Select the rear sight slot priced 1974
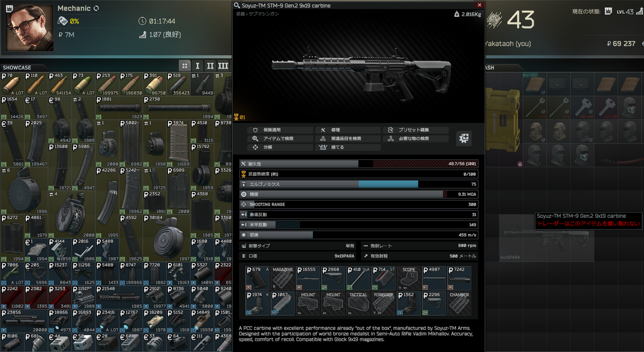The height and width of the screenshot is (352, 644). click(x=258, y=304)
